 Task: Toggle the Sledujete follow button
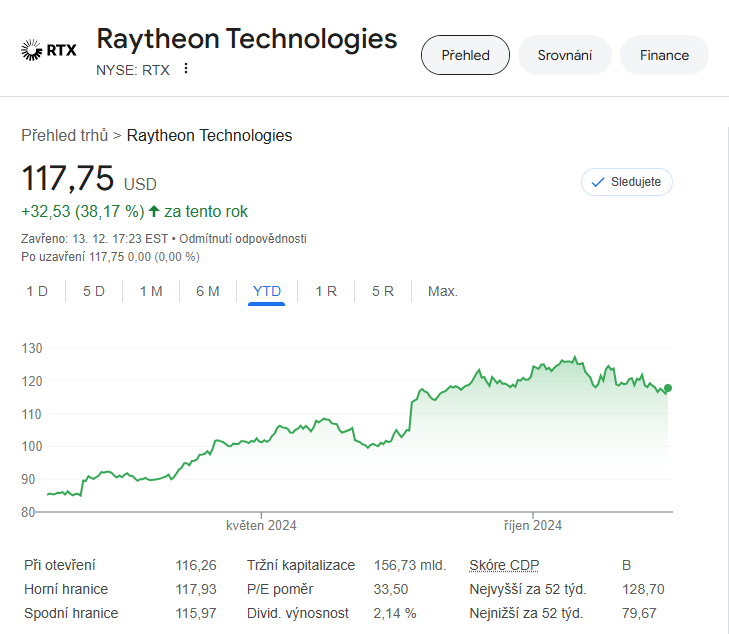click(x=627, y=182)
